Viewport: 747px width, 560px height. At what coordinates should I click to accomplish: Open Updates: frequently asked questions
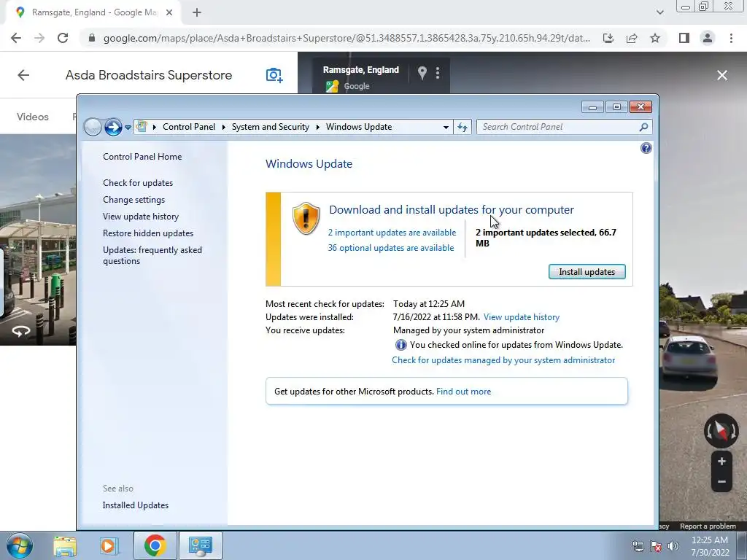(x=152, y=255)
